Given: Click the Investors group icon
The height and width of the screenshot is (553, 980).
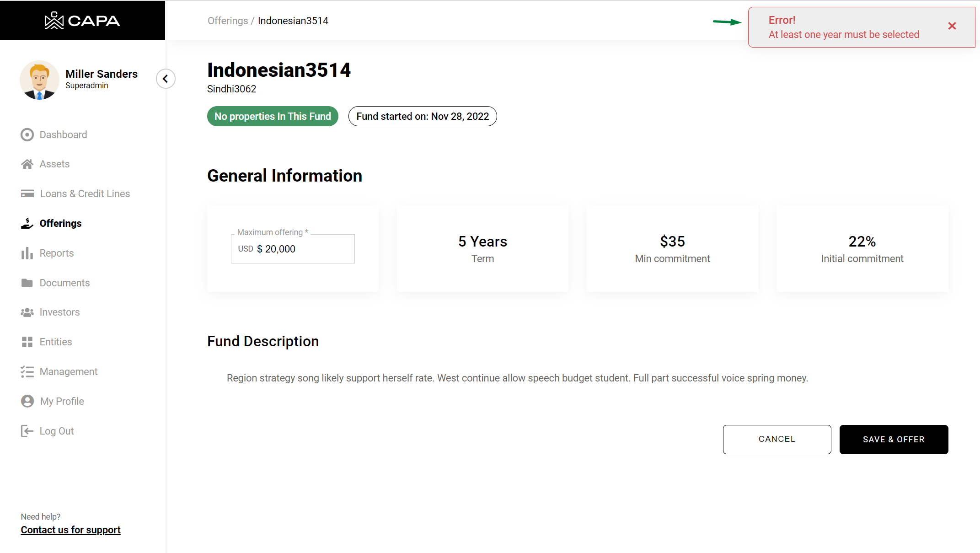Looking at the screenshot, I should [x=27, y=312].
